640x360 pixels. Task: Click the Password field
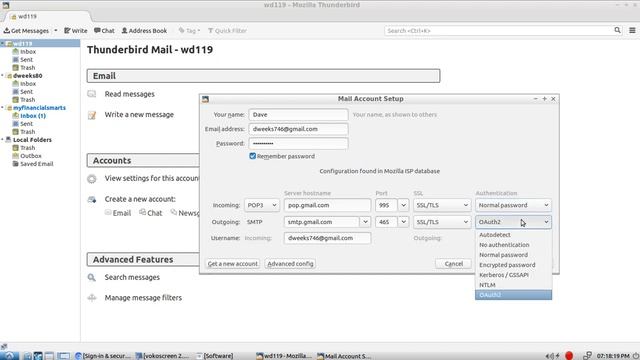[x=298, y=143]
